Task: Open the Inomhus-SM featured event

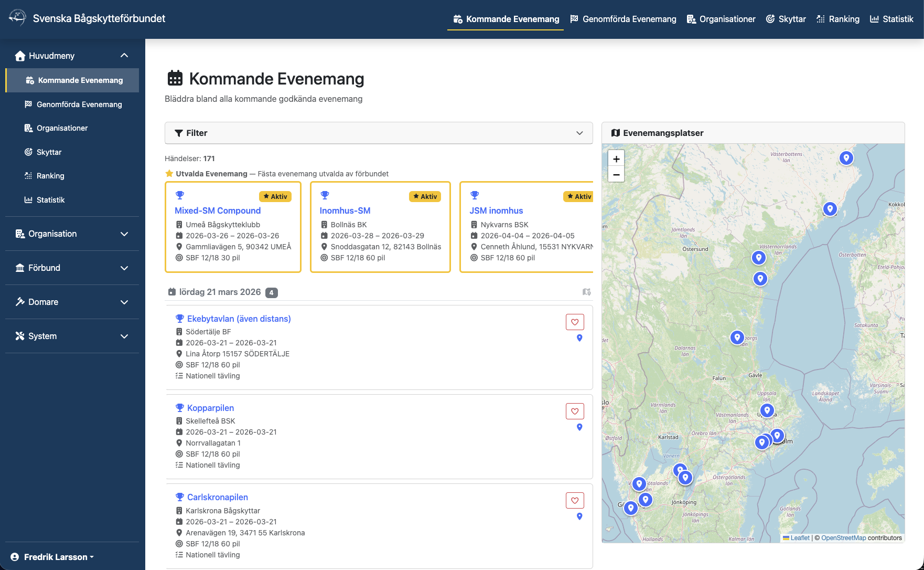Action: 345,210
